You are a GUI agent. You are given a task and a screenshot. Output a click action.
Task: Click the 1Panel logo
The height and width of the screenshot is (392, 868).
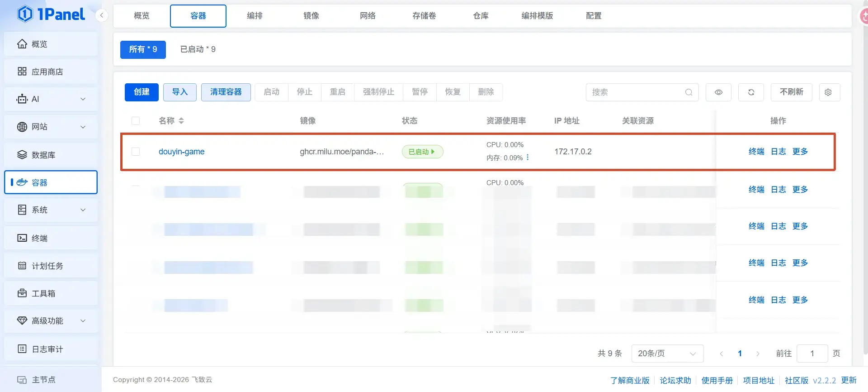point(51,14)
